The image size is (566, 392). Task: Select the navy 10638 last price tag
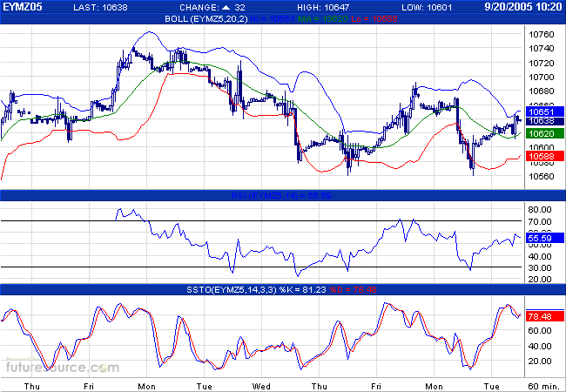pos(545,121)
